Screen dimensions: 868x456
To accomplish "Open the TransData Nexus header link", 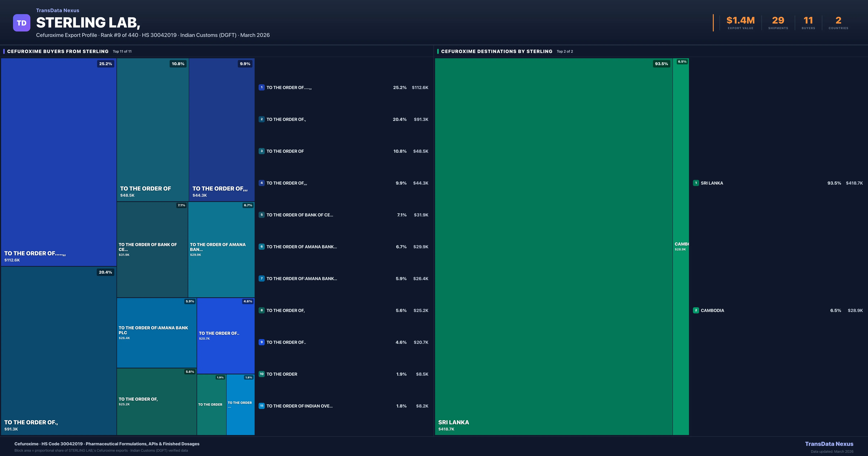I will point(58,10).
